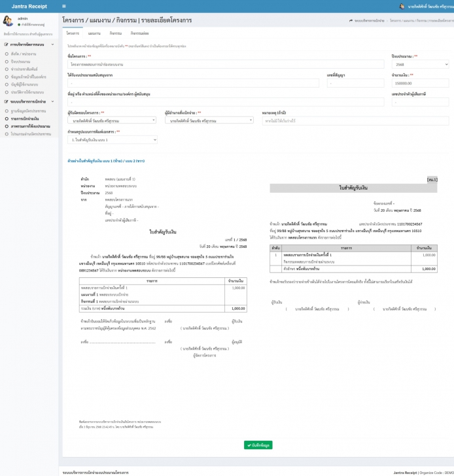The width and height of the screenshot is (454, 476).
Task: Click the username in top right bar
Action: click(430, 7)
